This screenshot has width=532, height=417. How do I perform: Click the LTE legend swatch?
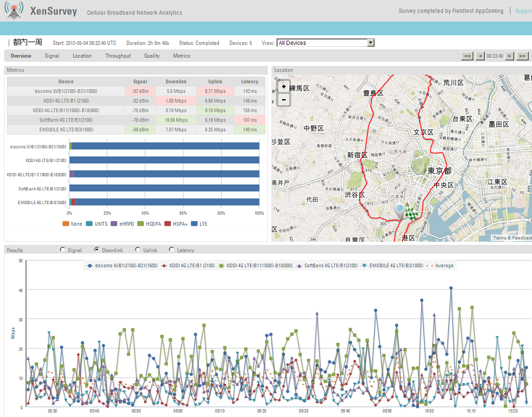195,224
